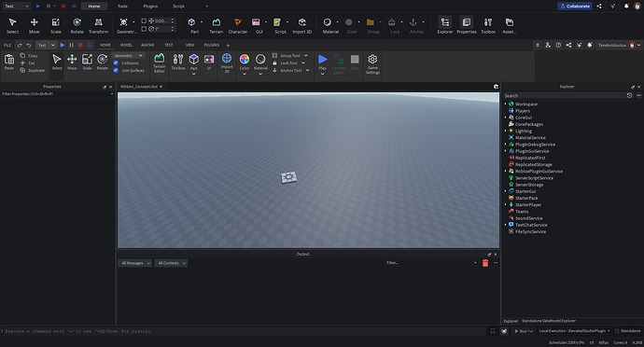Choose the Transform tool
This screenshot has height=347, width=644.
point(99,25)
